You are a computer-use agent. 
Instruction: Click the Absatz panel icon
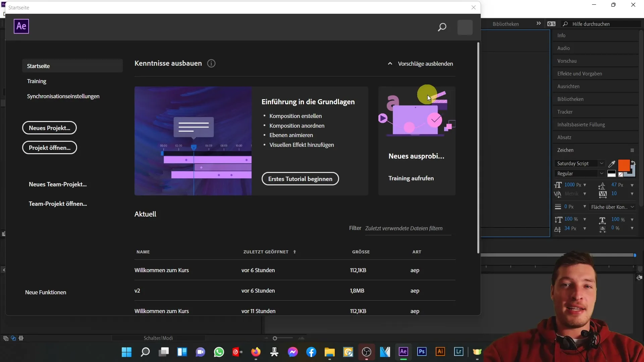565,137
